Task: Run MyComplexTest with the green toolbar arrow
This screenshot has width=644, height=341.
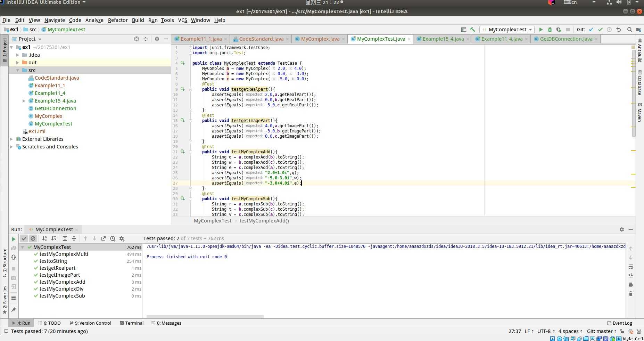Action: 541,30
